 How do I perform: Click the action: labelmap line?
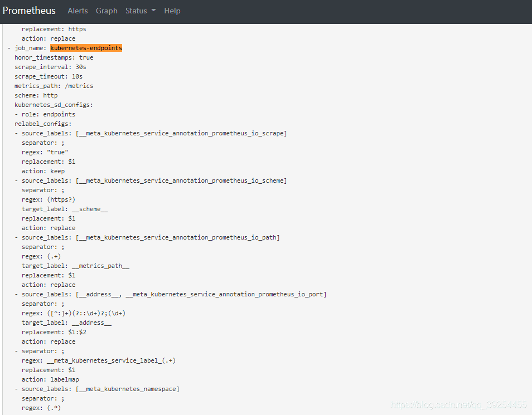coord(50,379)
